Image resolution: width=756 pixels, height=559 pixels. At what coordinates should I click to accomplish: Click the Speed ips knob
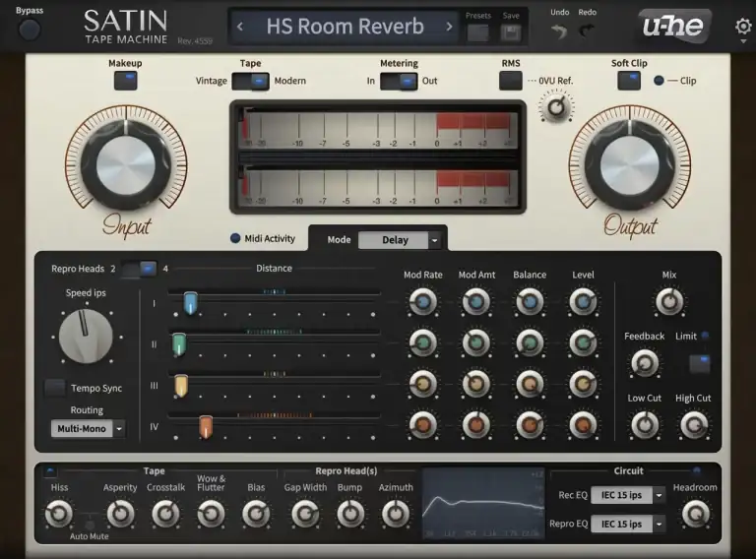click(x=86, y=336)
